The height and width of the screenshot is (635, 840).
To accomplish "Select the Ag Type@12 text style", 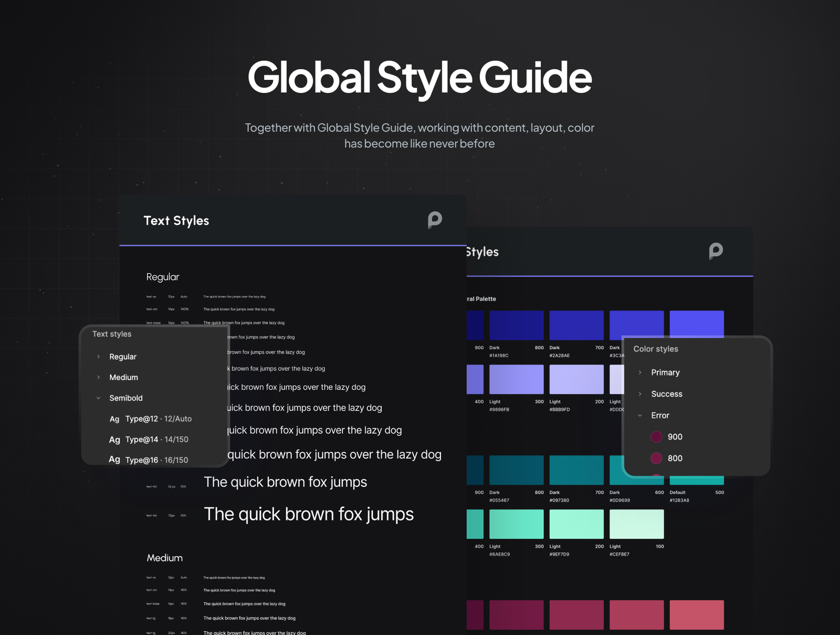I will click(x=153, y=419).
